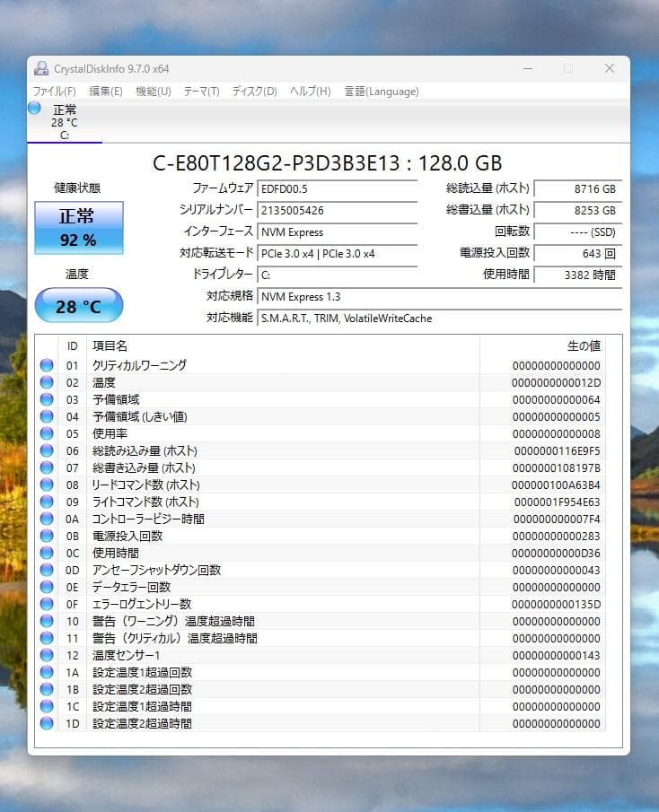The width and height of the screenshot is (659, 812).
Task: Click status orb for 設定温度1超過回数 row
Action: [47, 672]
